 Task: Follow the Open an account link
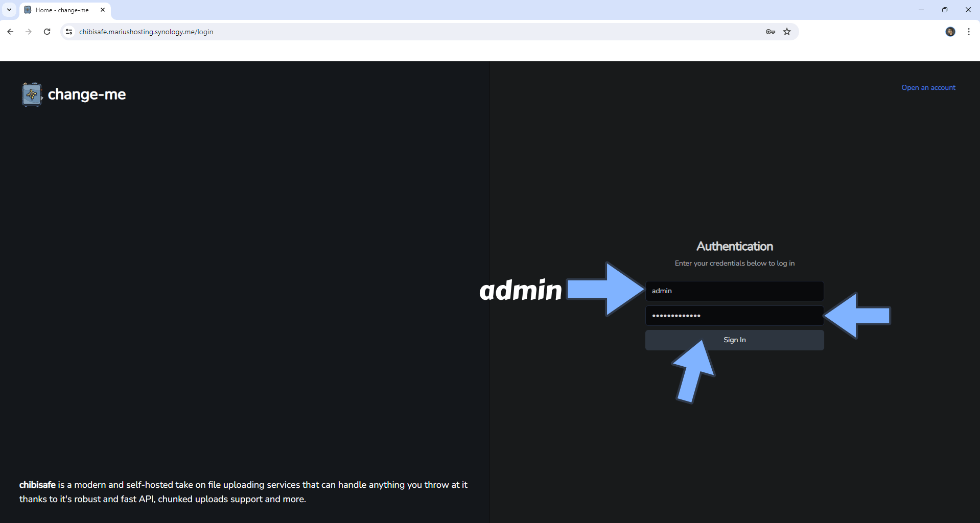928,87
